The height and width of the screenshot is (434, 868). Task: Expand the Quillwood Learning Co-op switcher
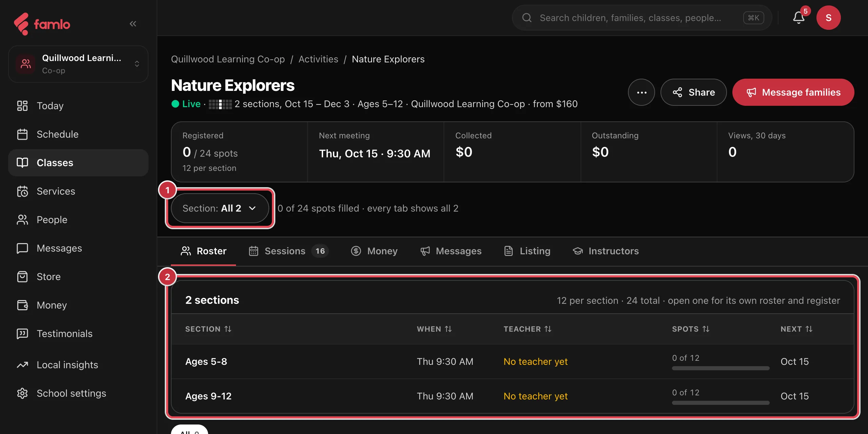pyautogui.click(x=78, y=64)
